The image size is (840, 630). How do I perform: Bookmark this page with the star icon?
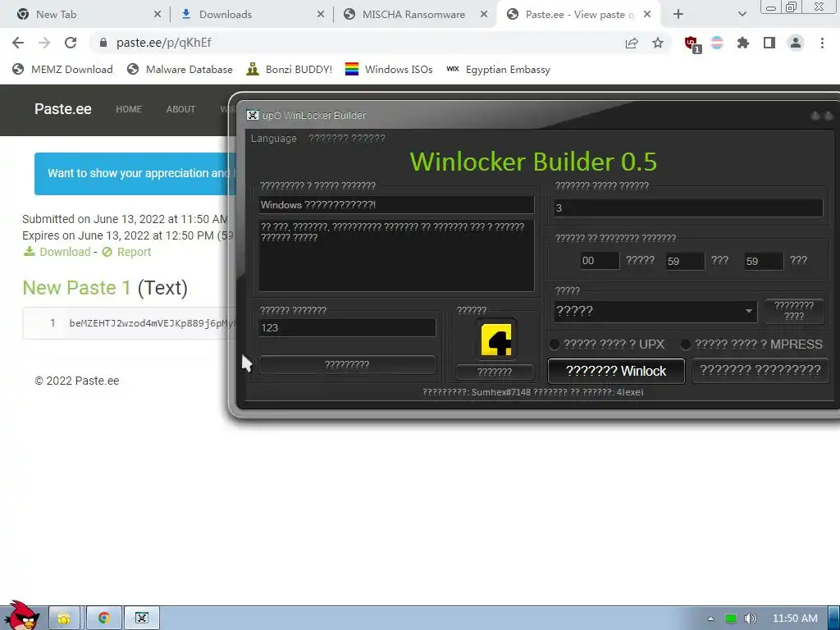point(658,43)
